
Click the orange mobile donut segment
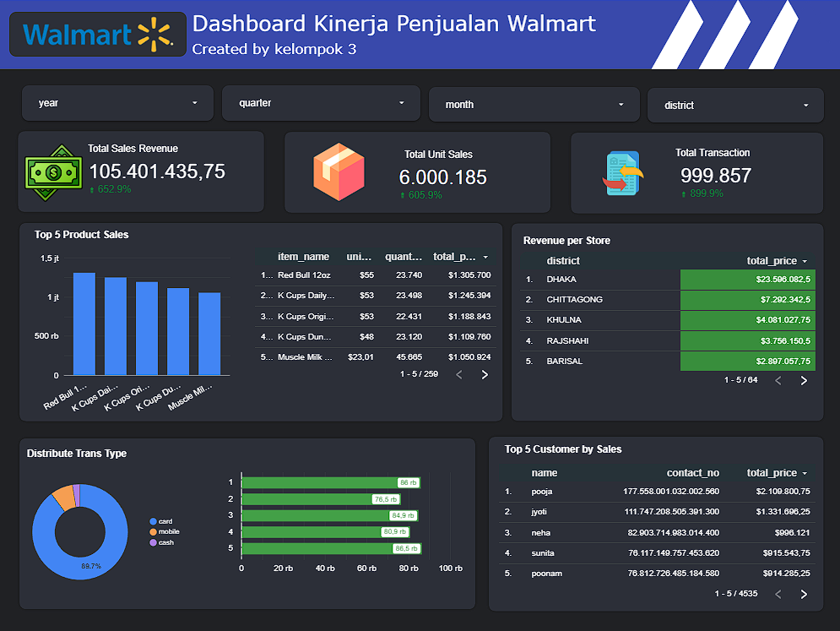pyautogui.click(x=65, y=498)
